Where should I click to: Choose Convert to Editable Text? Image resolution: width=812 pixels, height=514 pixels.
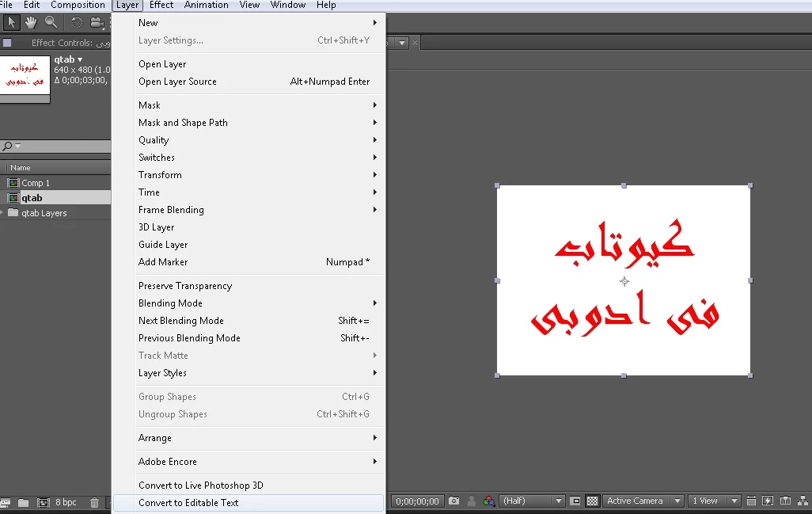(249, 503)
